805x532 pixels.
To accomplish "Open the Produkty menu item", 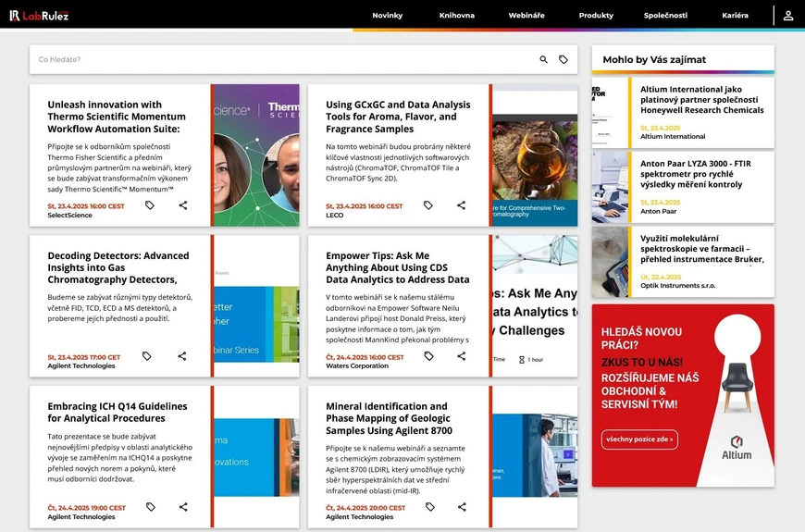I will [596, 16].
